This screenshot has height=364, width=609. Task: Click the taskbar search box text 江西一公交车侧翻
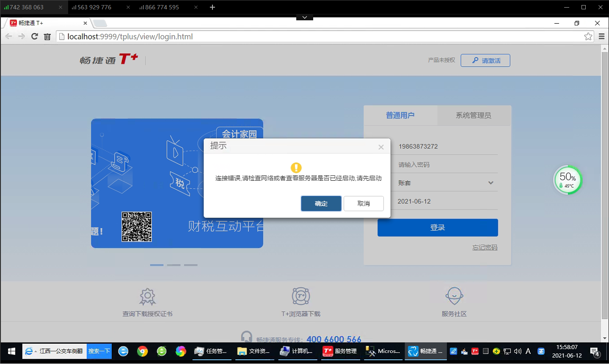pyautogui.click(x=61, y=351)
